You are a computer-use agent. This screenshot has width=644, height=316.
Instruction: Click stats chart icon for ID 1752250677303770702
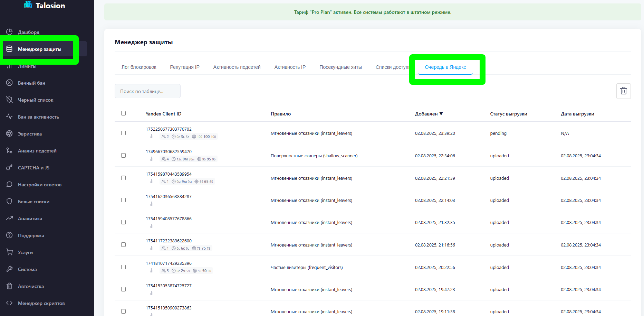click(x=152, y=137)
